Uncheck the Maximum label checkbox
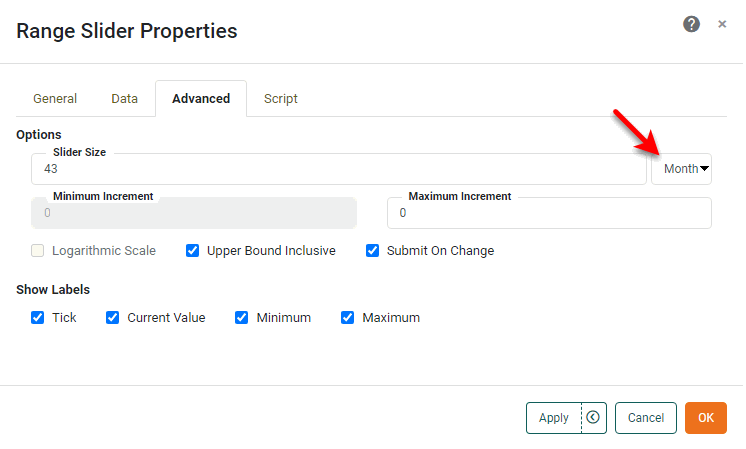Image resolution: width=746 pixels, height=449 pixels. pyautogui.click(x=348, y=318)
